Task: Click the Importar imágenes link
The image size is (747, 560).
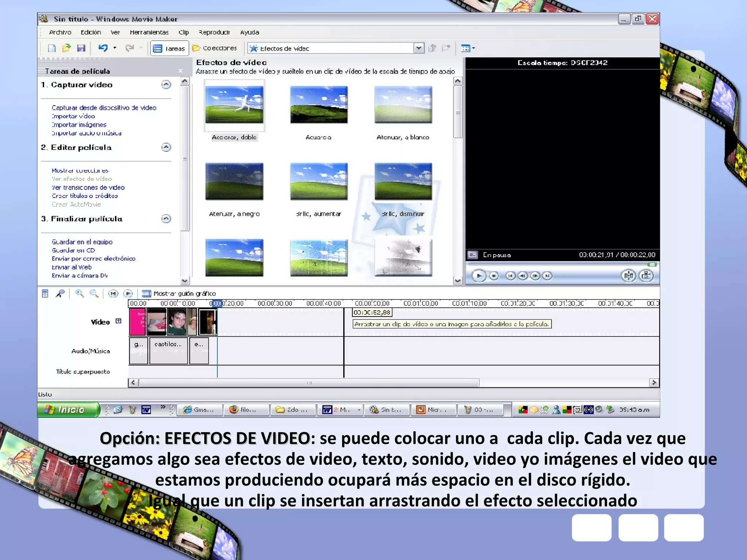Action: pos(79,125)
